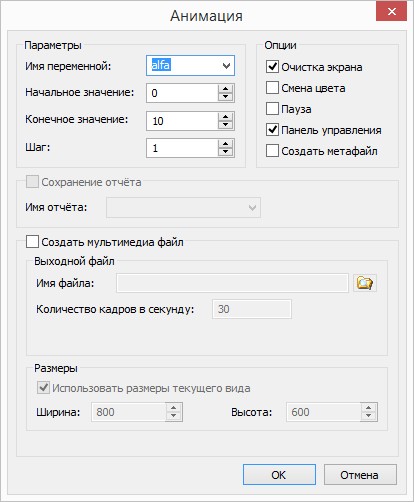Increase Шаг value with up arrow
414x502 pixels.
click(x=226, y=144)
